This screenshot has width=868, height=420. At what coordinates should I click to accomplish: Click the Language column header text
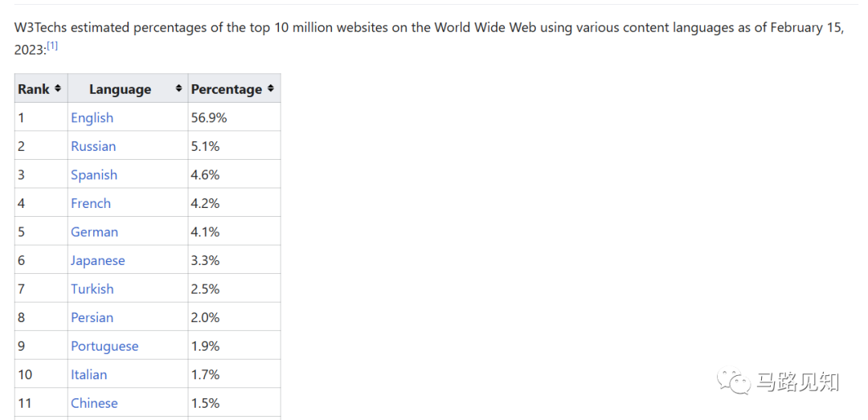[x=120, y=89]
